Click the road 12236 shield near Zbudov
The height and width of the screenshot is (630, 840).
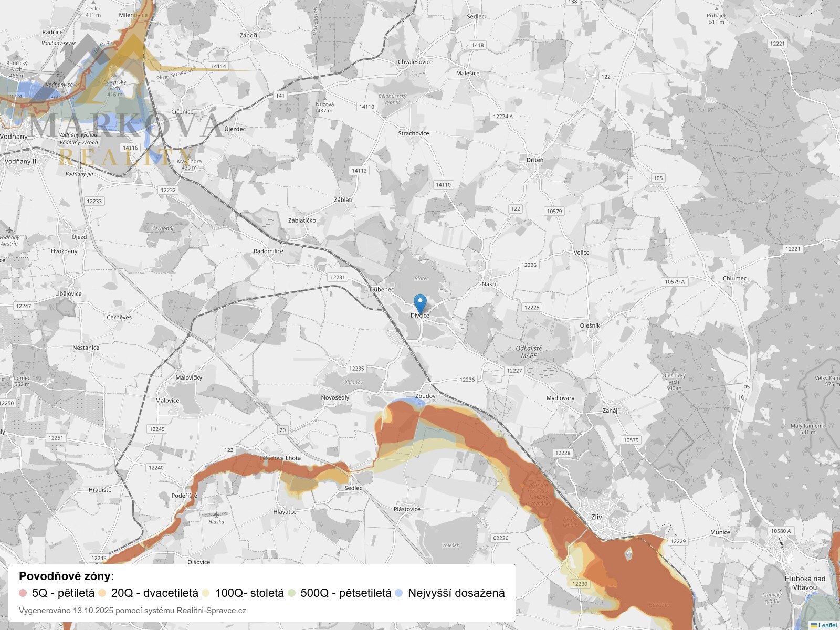point(467,380)
